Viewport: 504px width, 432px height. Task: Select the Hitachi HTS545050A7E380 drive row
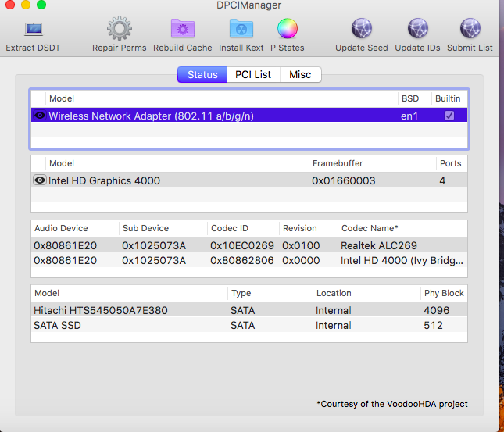pyautogui.click(x=248, y=310)
